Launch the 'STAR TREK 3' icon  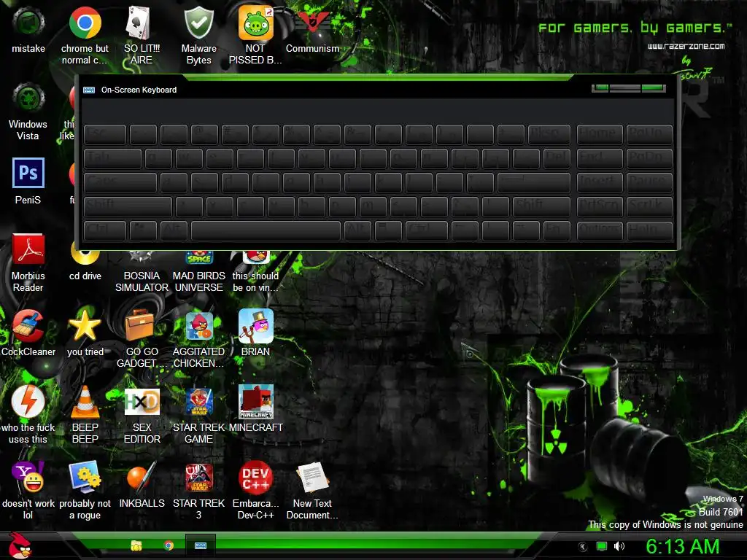click(198, 491)
